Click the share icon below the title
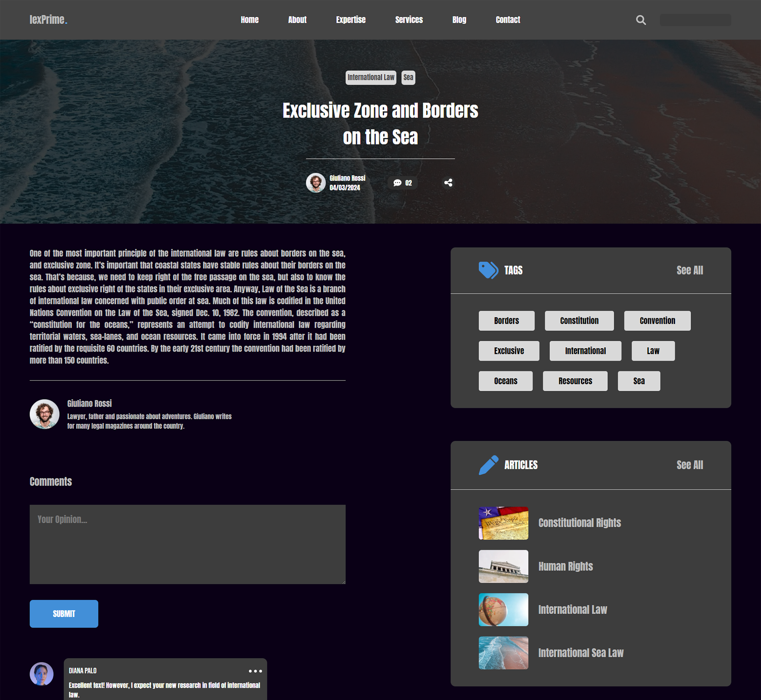 point(448,183)
